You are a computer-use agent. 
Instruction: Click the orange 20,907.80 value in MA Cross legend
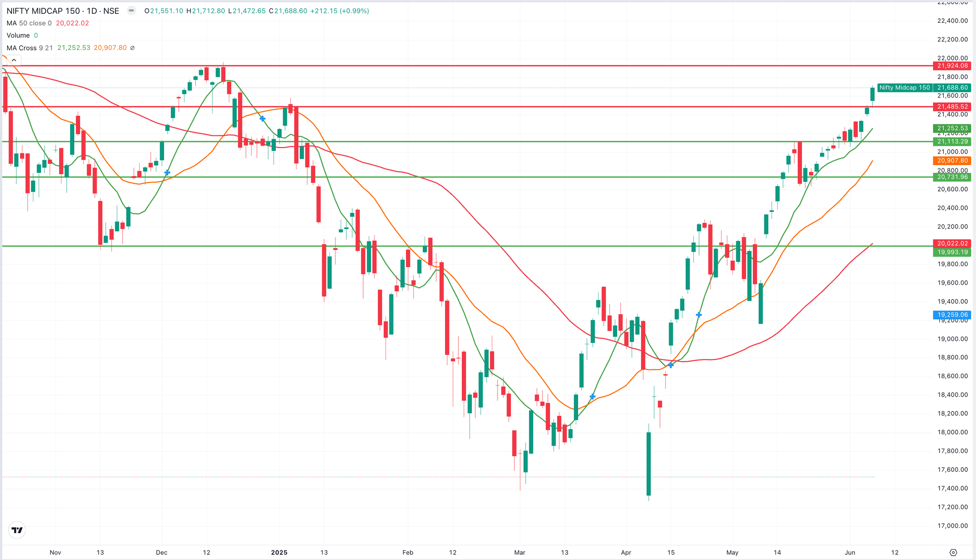pyautogui.click(x=110, y=48)
